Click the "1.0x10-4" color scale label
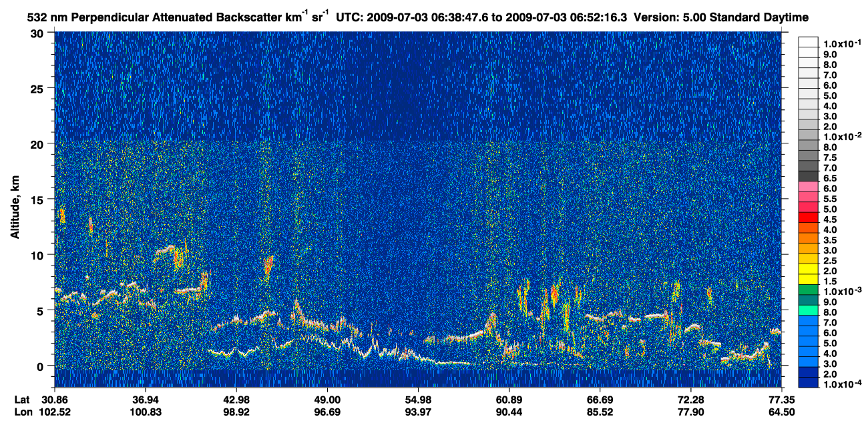 (x=841, y=384)
